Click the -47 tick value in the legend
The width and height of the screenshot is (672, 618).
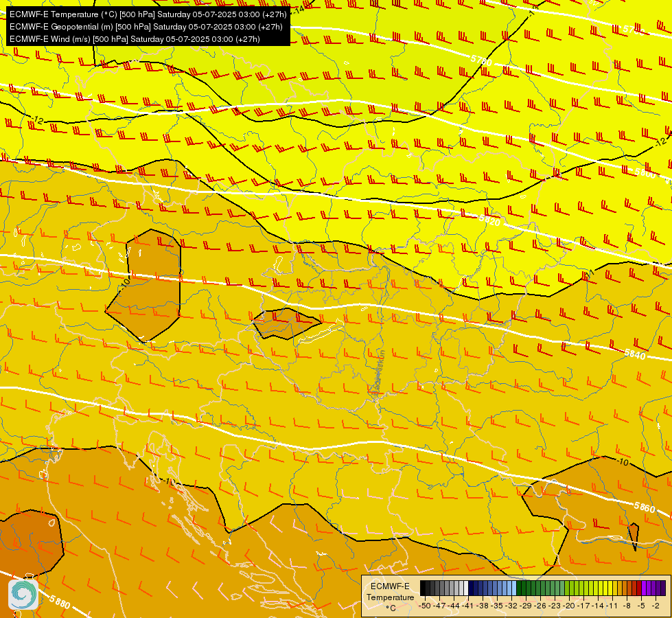439,606
